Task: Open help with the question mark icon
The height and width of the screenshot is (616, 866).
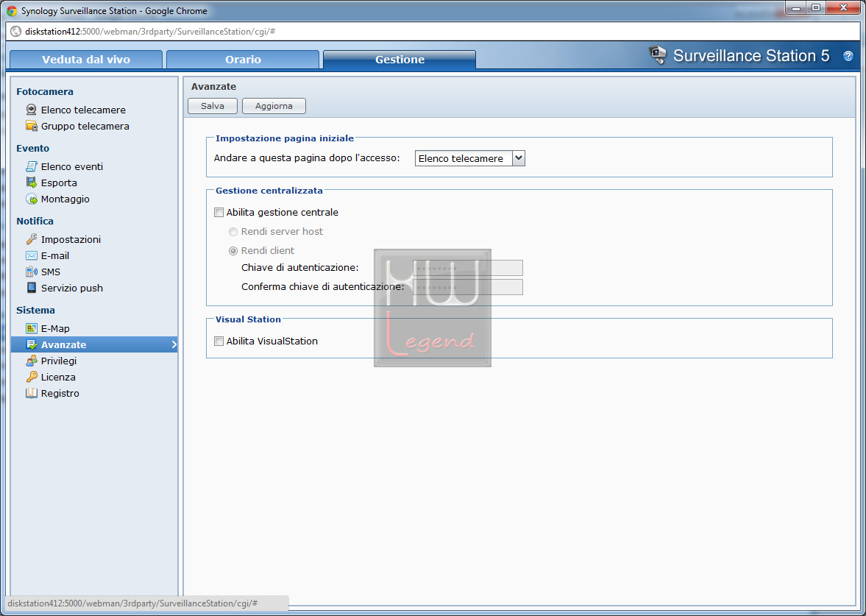Action: [x=848, y=56]
